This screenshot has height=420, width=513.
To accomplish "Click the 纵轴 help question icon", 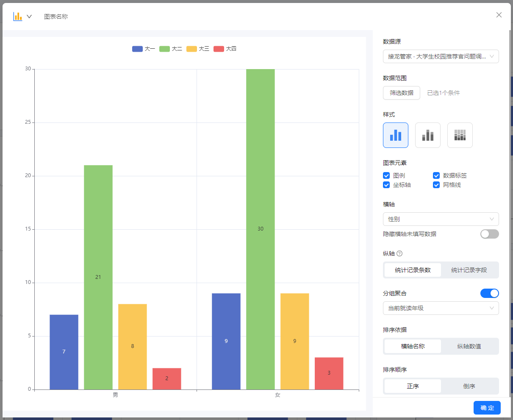I will 399,253.
